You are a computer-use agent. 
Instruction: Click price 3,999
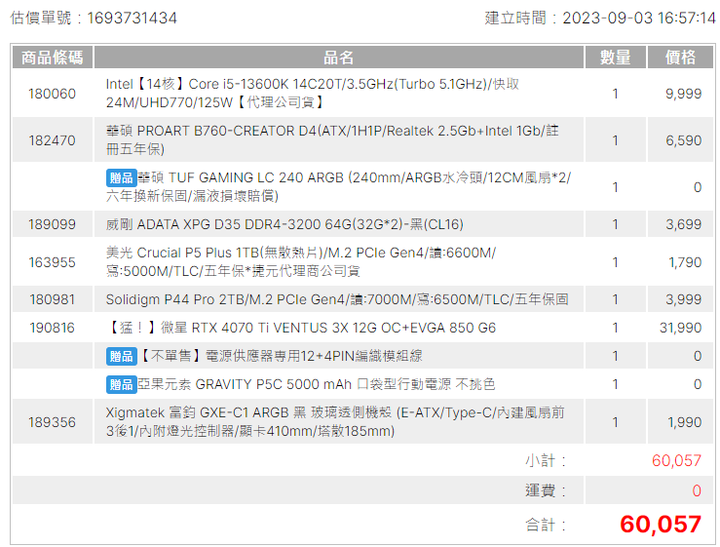pos(683,300)
